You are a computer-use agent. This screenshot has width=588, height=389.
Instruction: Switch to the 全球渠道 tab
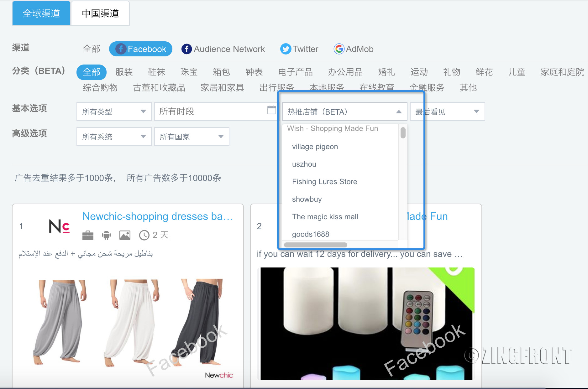pyautogui.click(x=41, y=13)
